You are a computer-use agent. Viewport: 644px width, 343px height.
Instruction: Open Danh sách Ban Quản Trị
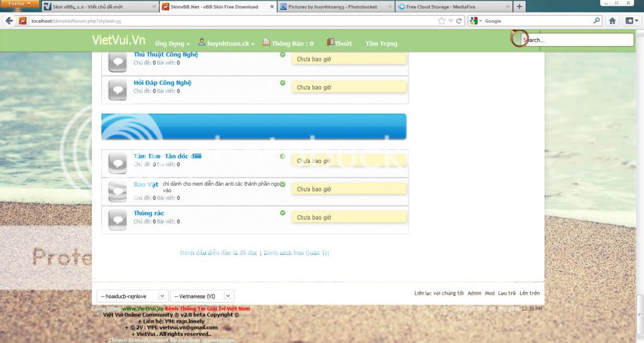coord(296,252)
